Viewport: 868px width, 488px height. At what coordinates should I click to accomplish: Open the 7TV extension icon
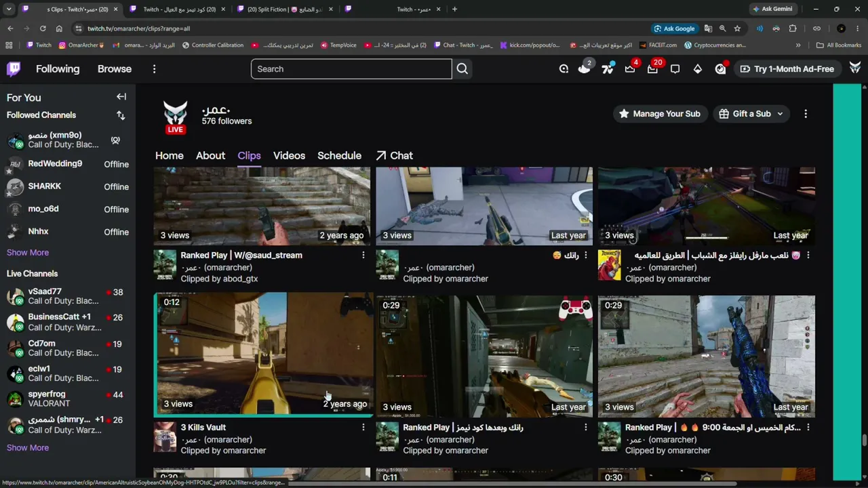click(x=608, y=68)
